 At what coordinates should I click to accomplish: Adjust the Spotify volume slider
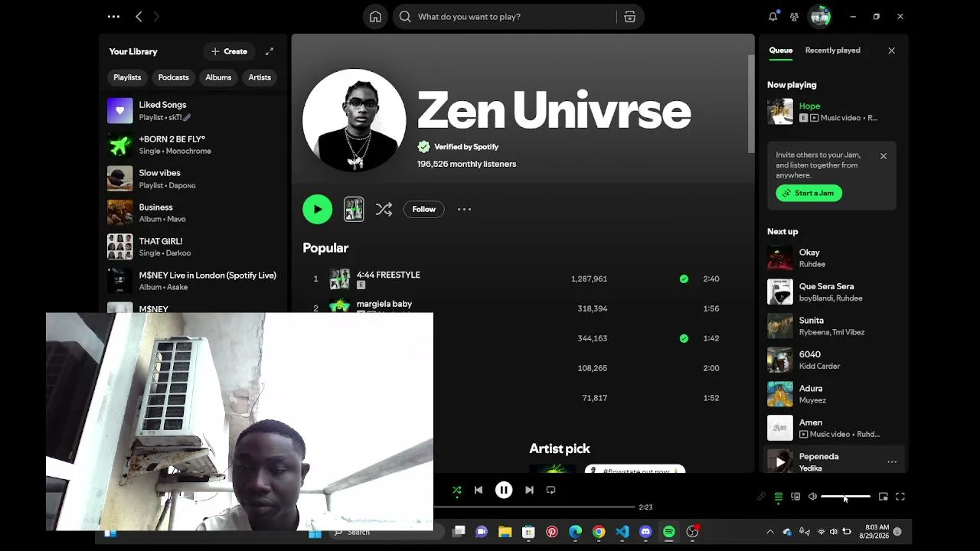tap(845, 497)
